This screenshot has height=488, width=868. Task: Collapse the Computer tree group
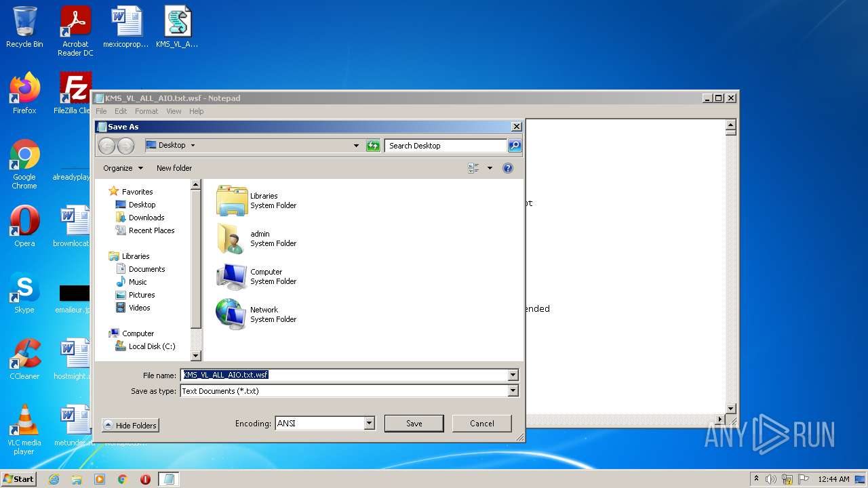[x=131, y=333]
